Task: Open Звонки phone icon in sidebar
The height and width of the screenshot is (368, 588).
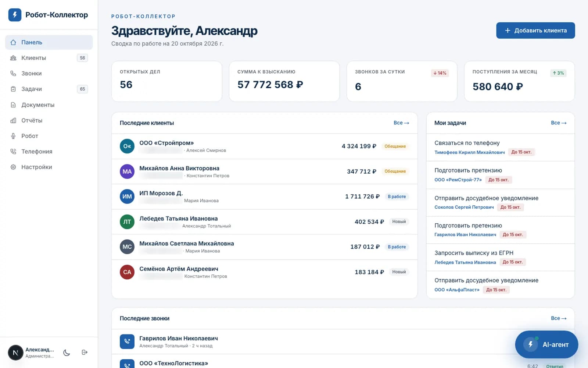Action: click(13, 73)
